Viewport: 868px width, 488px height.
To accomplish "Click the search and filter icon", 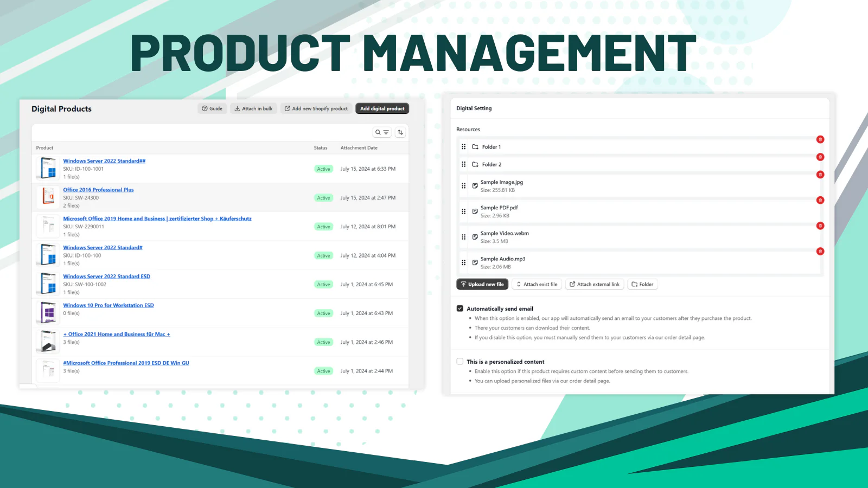I will click(382, 132).
